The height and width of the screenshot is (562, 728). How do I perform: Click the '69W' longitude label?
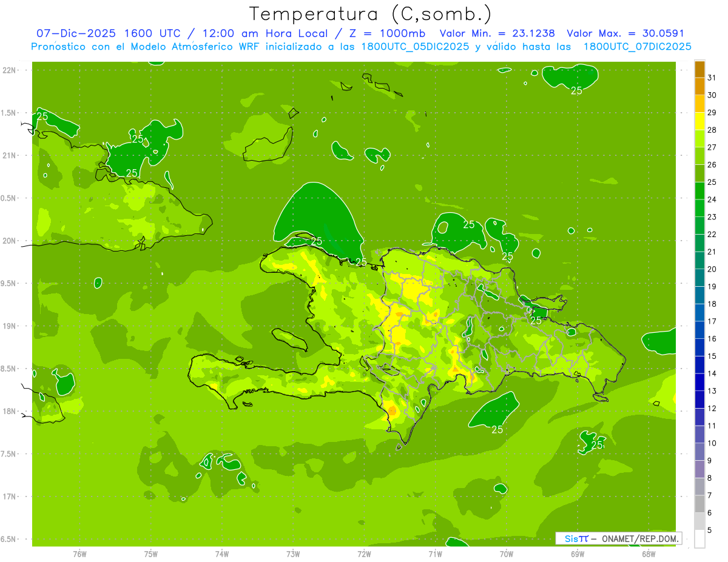pyautogui.click(x=577, y=554)
